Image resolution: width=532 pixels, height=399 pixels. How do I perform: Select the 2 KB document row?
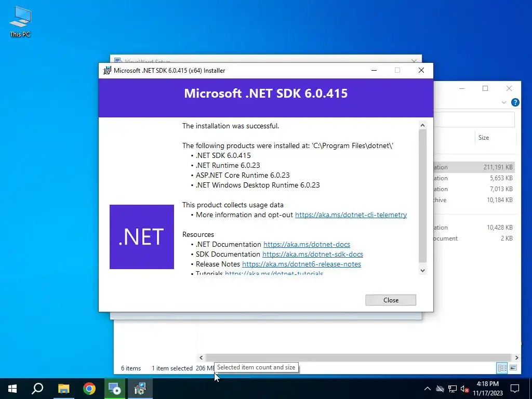click(x=474, y=238)
